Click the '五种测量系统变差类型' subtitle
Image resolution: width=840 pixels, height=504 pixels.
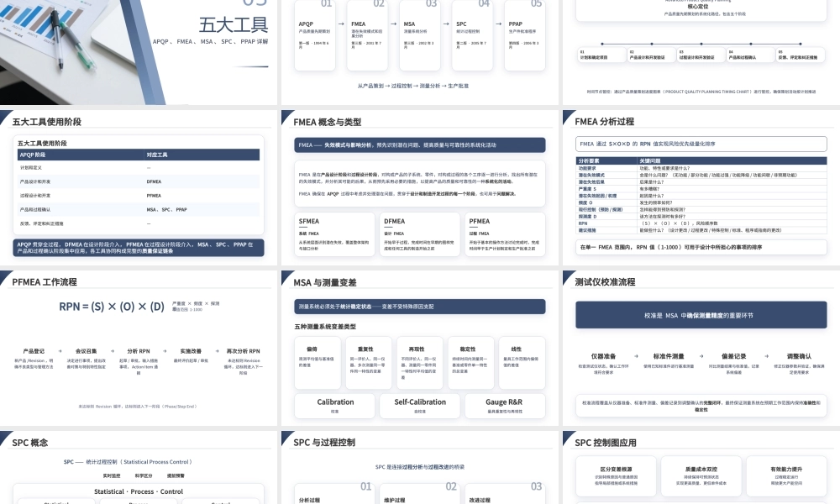(x=325, y=327)
